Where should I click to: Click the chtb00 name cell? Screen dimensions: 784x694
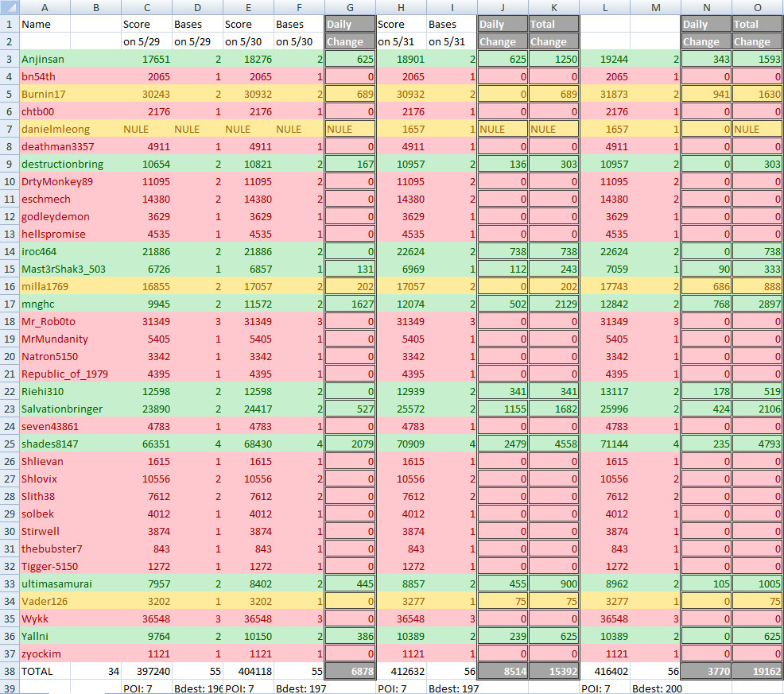pyautogui.click(x=45, y=111)
